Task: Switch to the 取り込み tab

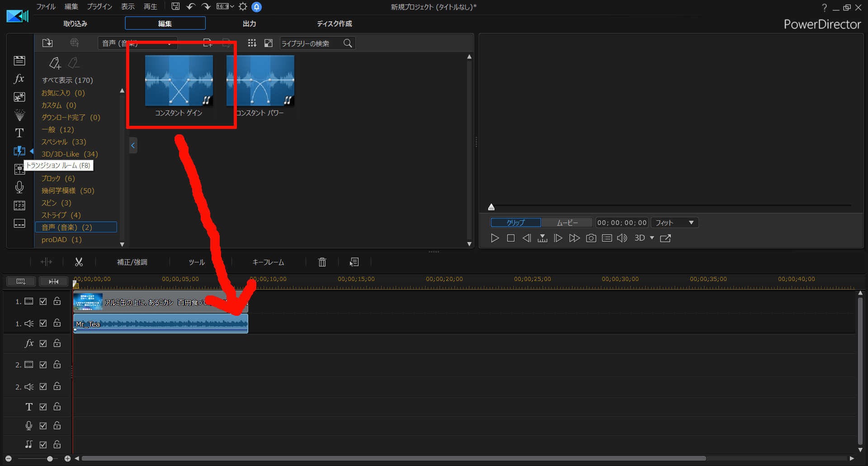Action: 75,24
